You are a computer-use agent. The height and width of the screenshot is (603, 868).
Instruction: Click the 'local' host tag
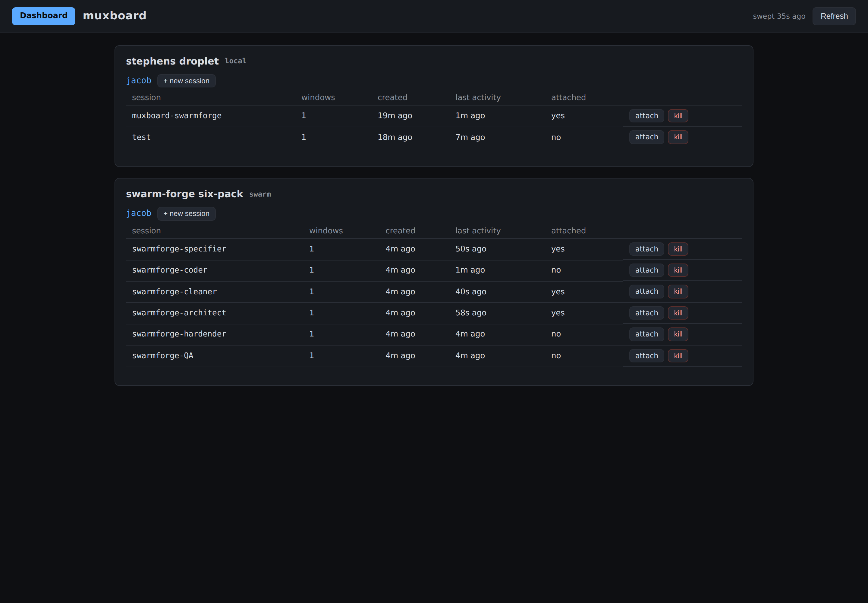235,61
